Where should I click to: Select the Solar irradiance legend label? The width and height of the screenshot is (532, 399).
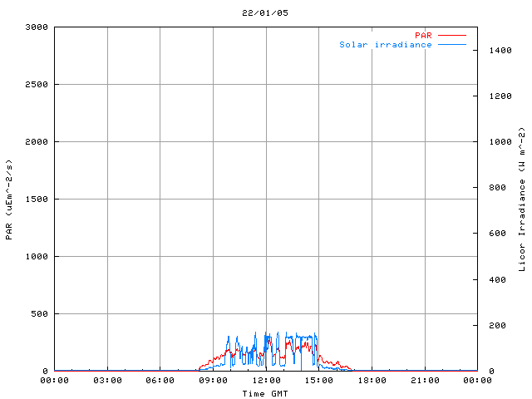point(386,44)
